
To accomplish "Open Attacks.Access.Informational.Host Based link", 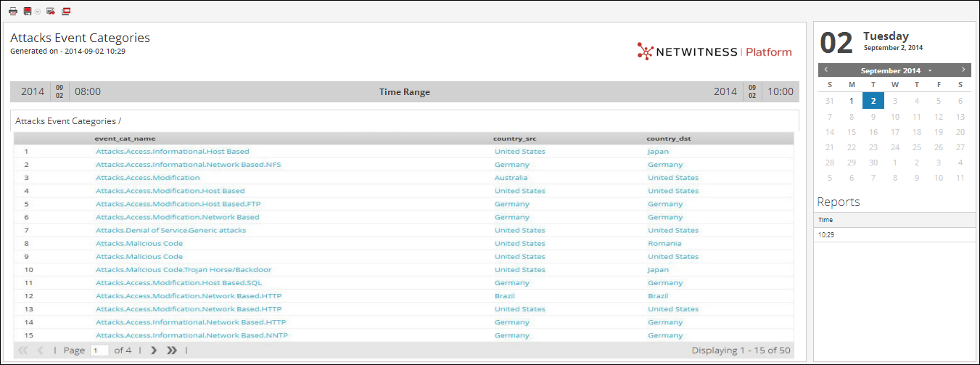I will (x=173, y=152).
